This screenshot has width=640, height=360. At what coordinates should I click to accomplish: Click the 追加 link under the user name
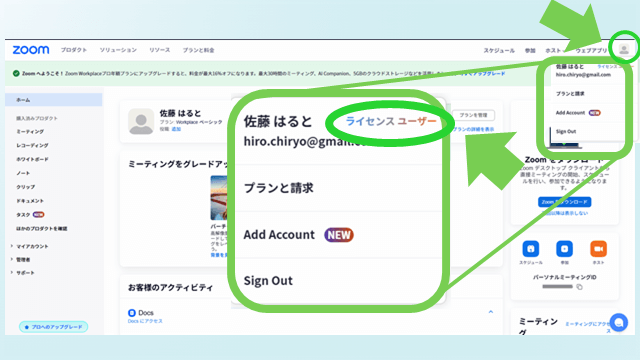pyautogui.click(x=176, y=129)
